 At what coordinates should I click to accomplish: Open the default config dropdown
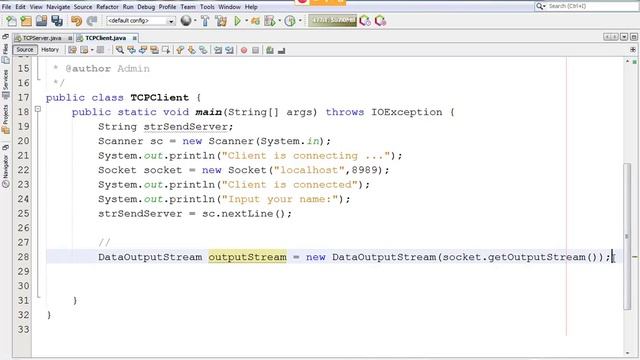tap(141, 21)
